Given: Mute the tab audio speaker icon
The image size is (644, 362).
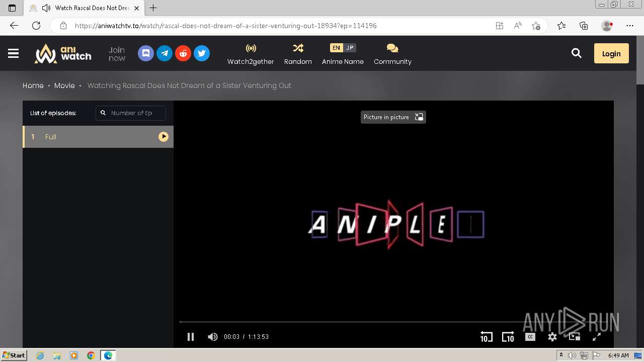Looking at the screenshot, I should tap(46, 8).
